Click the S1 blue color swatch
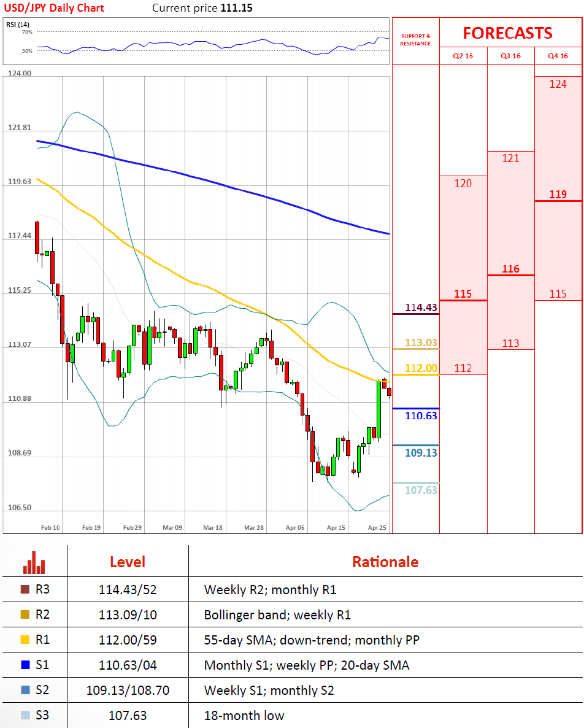The image size is (584, 728). tap(25, 664)
